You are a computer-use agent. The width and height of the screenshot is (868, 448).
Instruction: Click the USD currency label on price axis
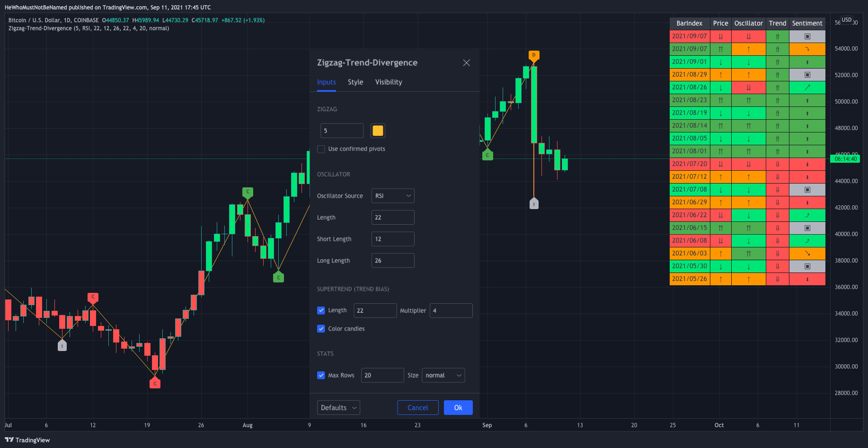pos(847,20)
